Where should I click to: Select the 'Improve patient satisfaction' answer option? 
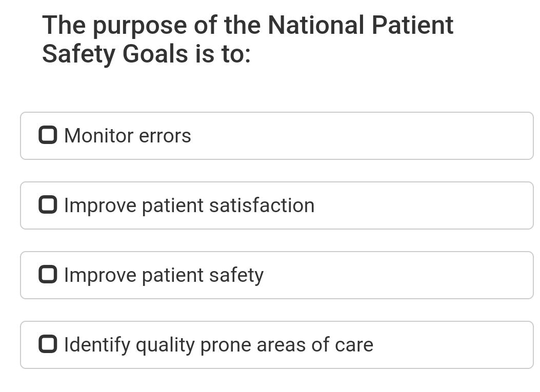276,205
